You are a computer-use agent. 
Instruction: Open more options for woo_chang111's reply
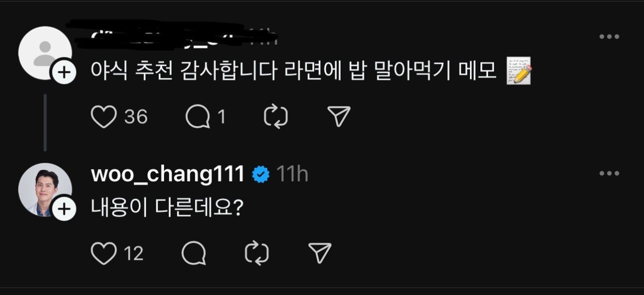(x=609, y=173)
